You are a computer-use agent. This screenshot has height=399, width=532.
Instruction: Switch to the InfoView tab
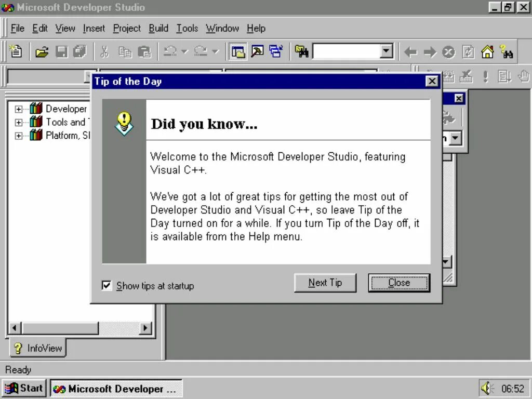tap(38, 348)
